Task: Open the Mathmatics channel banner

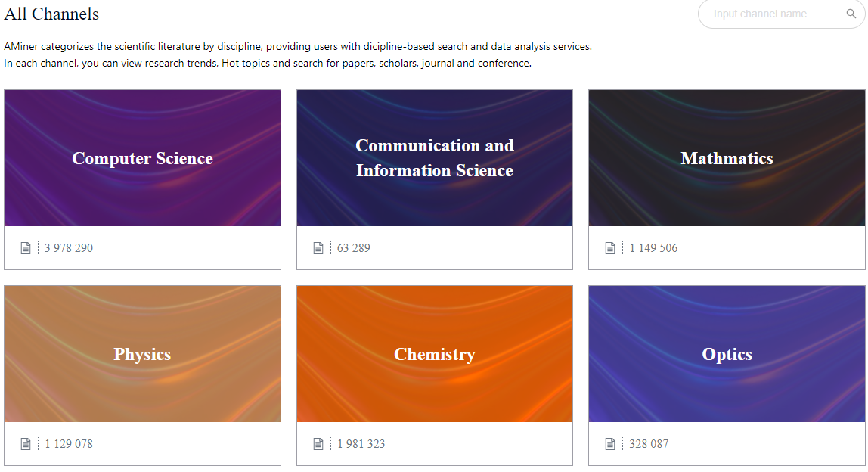Action: (727, 158)
